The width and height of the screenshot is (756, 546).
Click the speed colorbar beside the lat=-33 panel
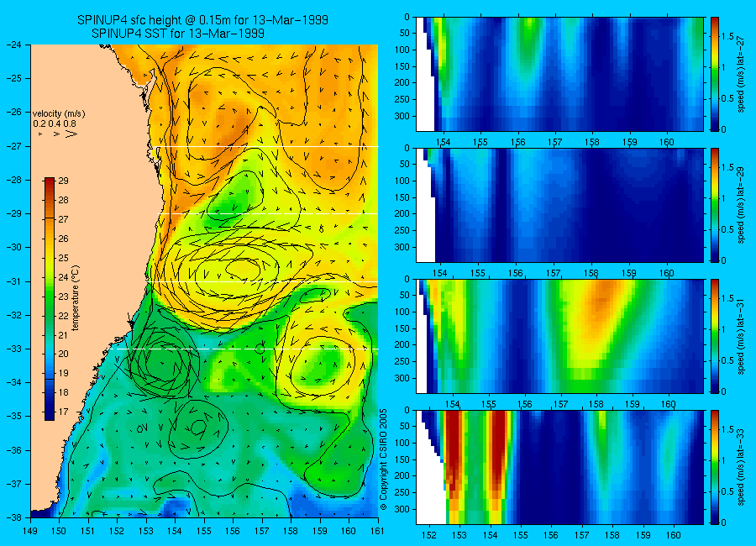714,467
